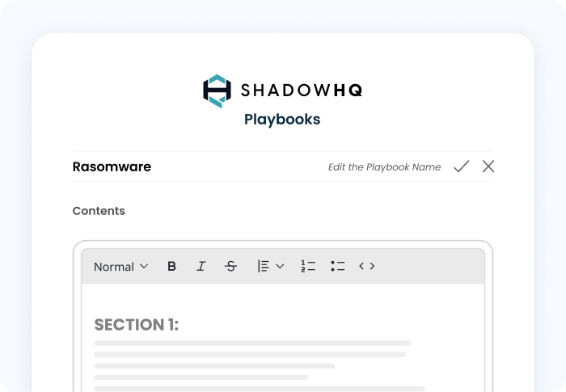Apply strikethrough formatting

pyautogui.click(x=230, y=267)
